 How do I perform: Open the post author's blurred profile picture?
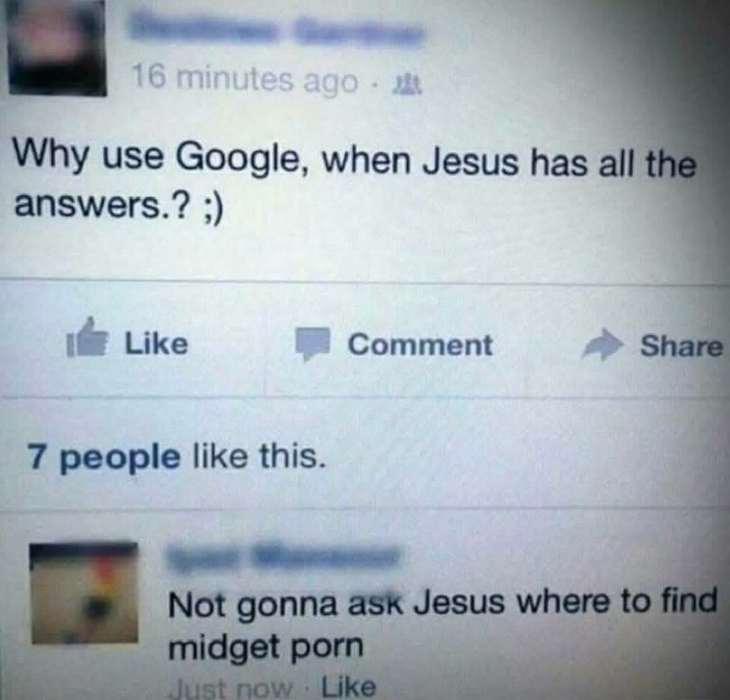pos(56,46)
